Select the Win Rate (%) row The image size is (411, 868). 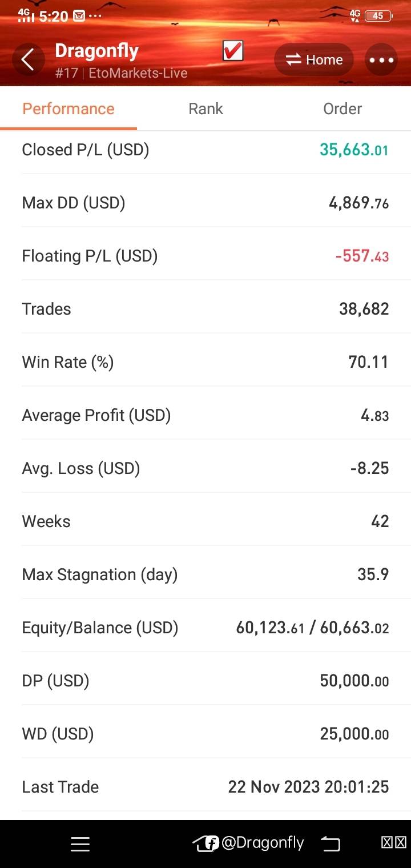205,362
